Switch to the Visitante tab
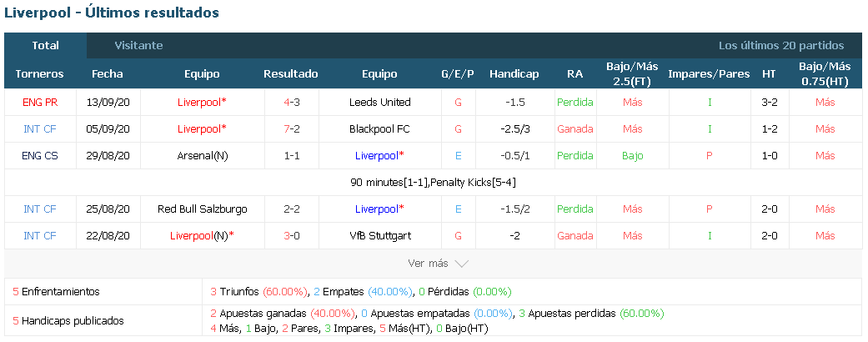This screenshot has height=342, width=868. click(139, 45)
